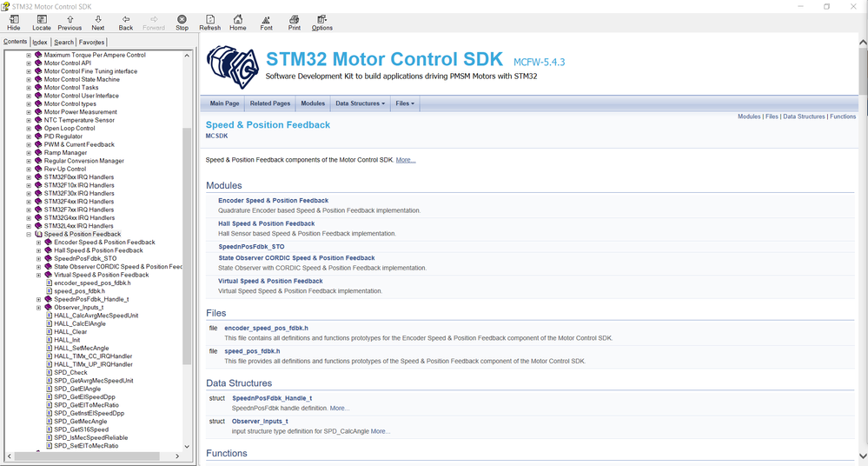Image resolution: width=868 pixels, height=466 pixels.
Task: Expand Maximum Torque Per Ampere Control node
Action: click(29, 56)
